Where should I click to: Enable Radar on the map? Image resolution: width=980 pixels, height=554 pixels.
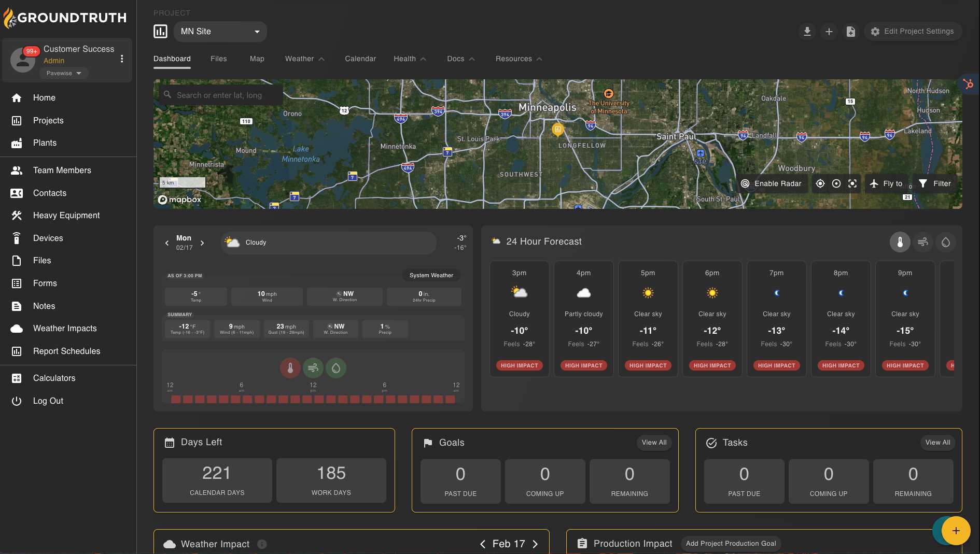point(772,183)
